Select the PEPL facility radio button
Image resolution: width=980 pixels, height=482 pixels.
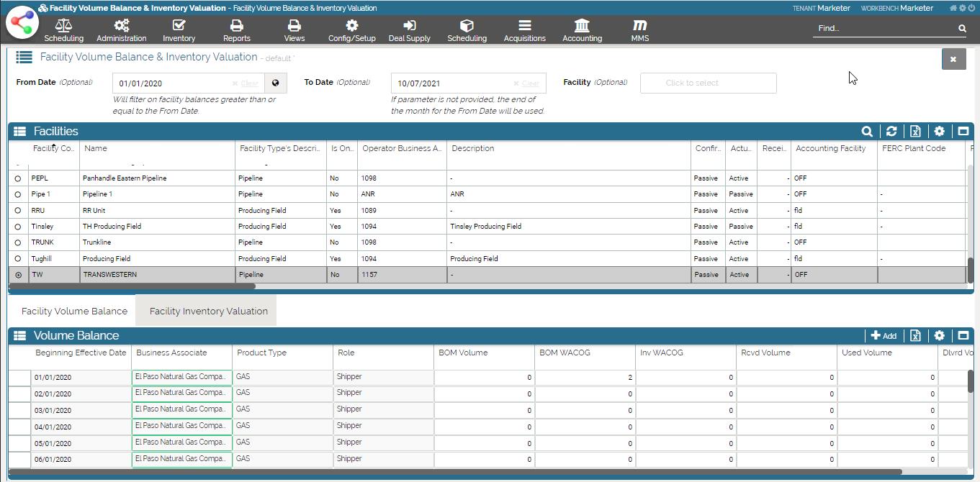pos(18,178)
